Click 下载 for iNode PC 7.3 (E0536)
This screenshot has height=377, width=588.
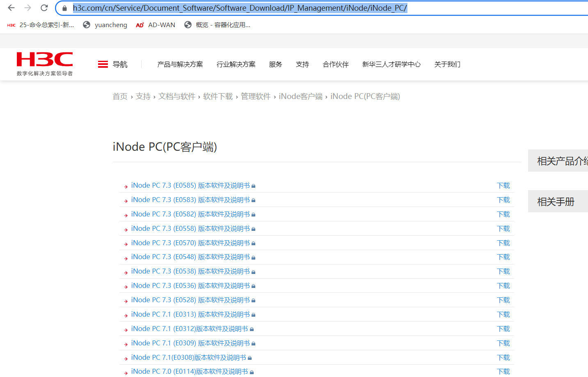(x=503, y=286)
